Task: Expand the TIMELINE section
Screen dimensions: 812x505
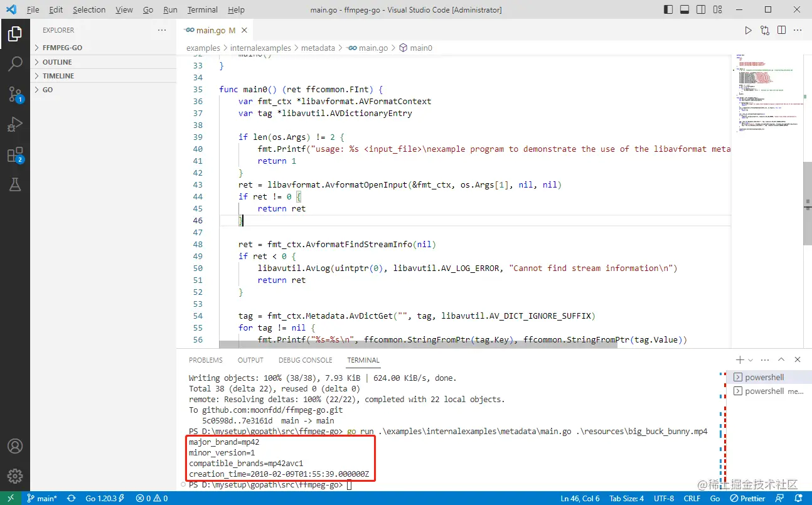Action: [103, 76]
